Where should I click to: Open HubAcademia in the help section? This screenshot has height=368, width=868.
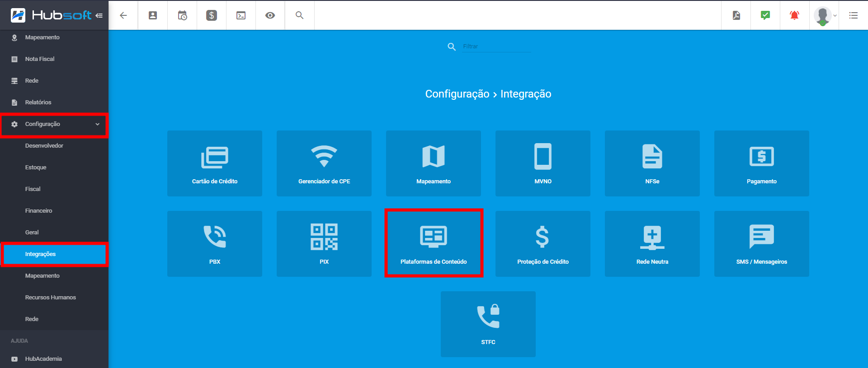click(54, 359)
